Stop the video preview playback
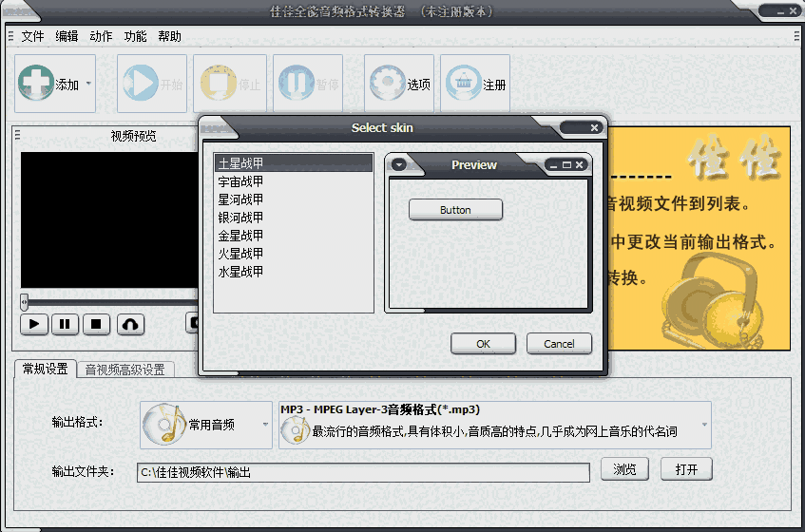This screenshot has height=532, width=805. 96,324
